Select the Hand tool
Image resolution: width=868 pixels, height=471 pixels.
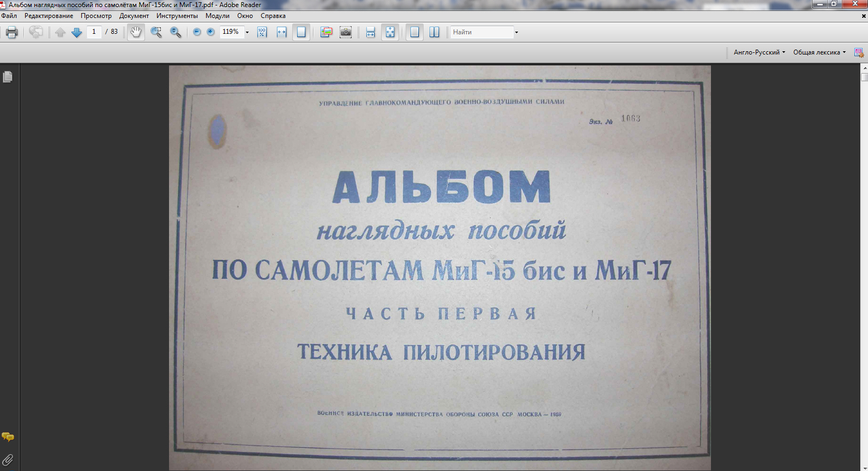point(136,32)
